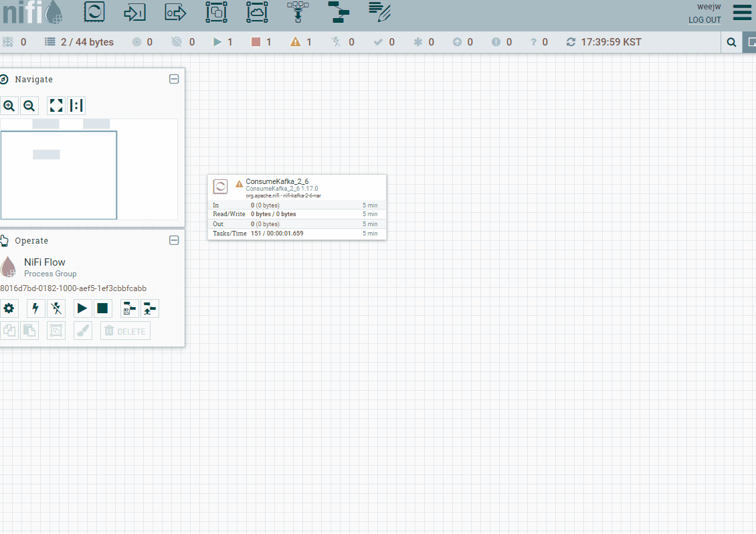Open the Configuration gear in Operate panel
Screen dimensions: 756x534
click(x=9, y=308)
